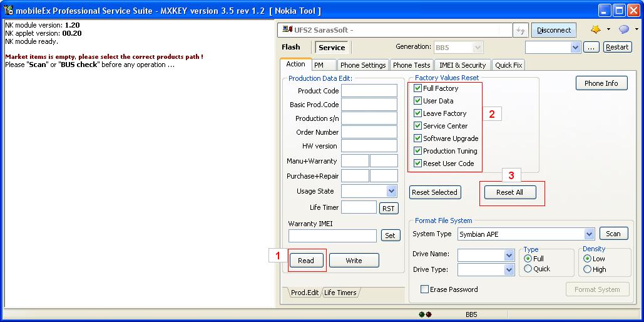Click the BB5 status bar text
644x322 pixels.
(x=471, y=314)
